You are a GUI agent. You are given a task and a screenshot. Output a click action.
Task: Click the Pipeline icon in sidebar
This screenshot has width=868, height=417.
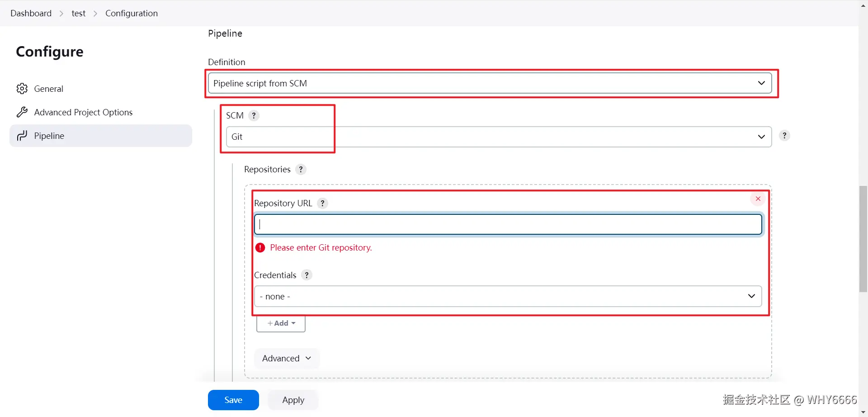coord(22,136)
